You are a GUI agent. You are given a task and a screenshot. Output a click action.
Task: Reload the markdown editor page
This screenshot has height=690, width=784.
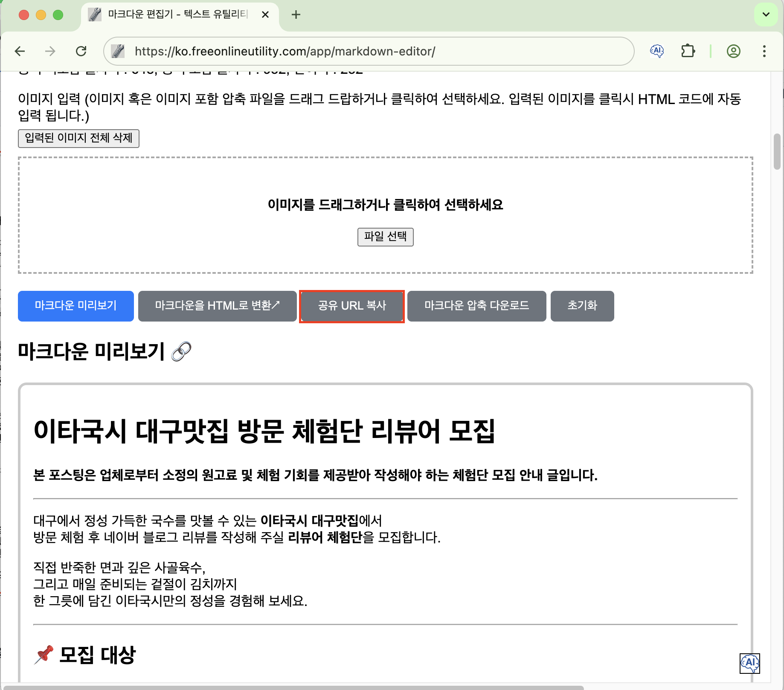[x=81, y=52]
